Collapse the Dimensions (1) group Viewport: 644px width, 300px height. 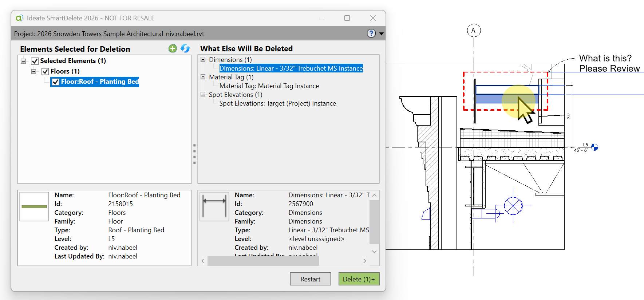(x=203, y=59)
